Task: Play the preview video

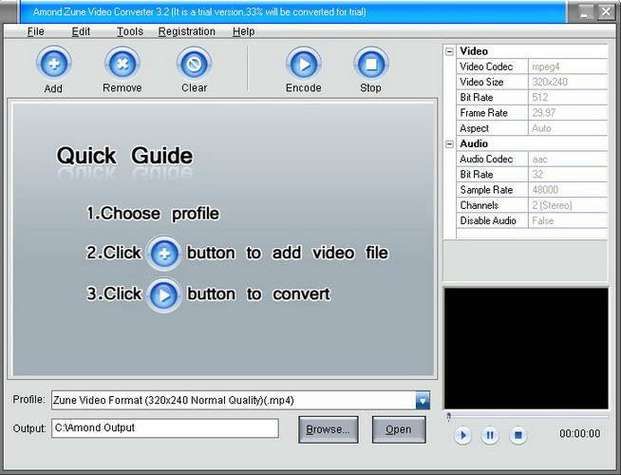Action: tap(462, 434)
